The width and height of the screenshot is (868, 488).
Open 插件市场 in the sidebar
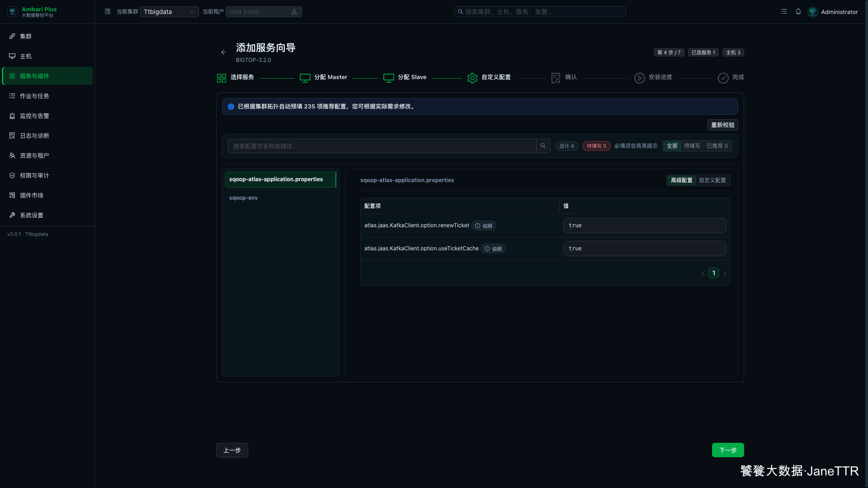click(47, 195)
